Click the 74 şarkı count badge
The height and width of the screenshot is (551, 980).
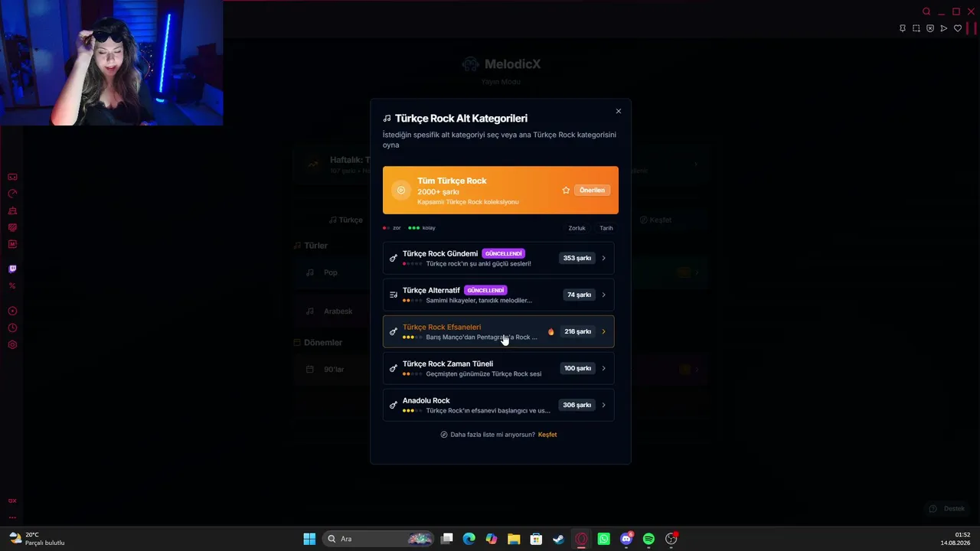coord(579,295)
